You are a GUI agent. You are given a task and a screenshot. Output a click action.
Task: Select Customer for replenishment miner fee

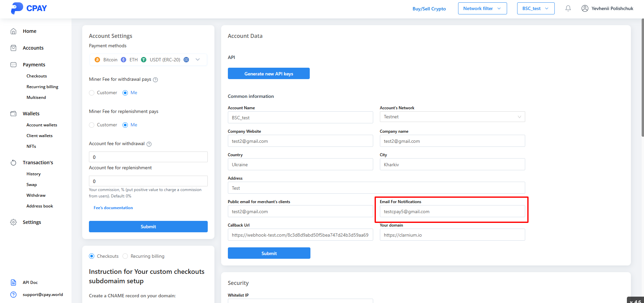point(92,125)
